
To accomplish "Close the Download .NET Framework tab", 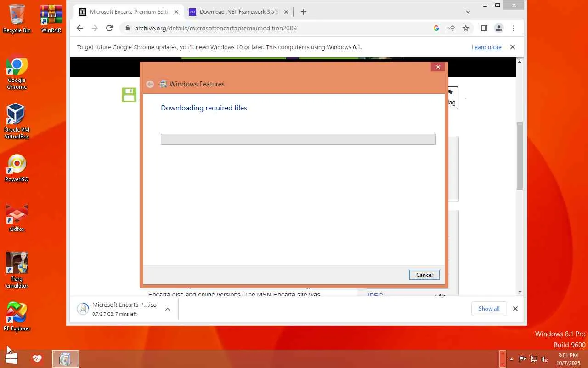I will (x=286, y=12).
